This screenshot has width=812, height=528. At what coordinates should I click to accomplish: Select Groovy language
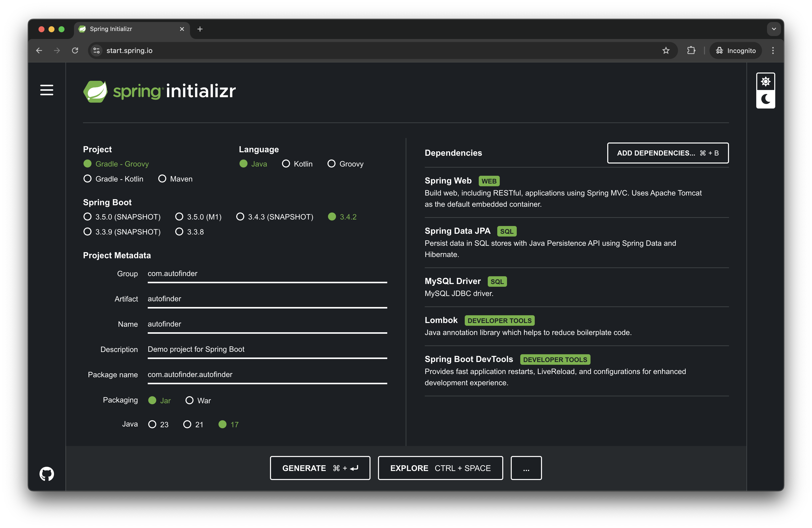(x=345, y=164)
